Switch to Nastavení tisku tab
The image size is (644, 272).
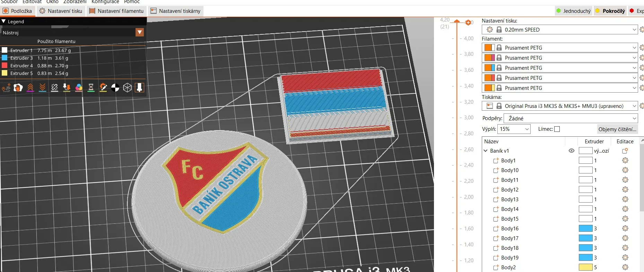point(61,11)
